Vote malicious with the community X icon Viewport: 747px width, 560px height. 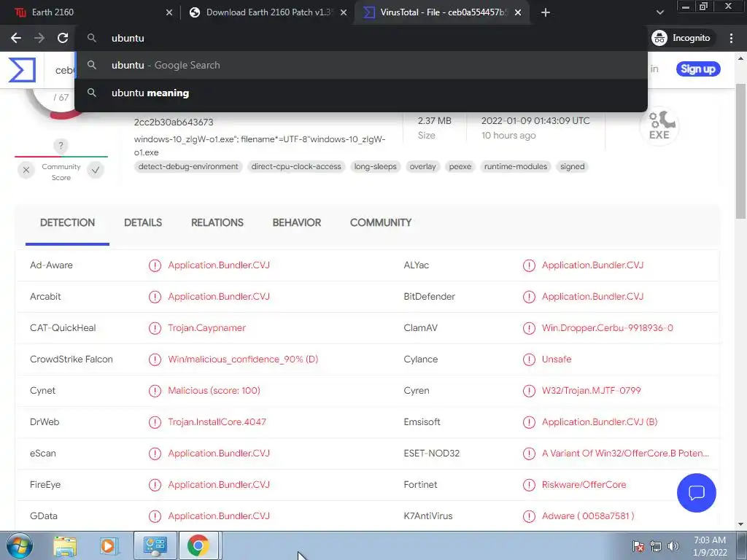coord(26,169)
